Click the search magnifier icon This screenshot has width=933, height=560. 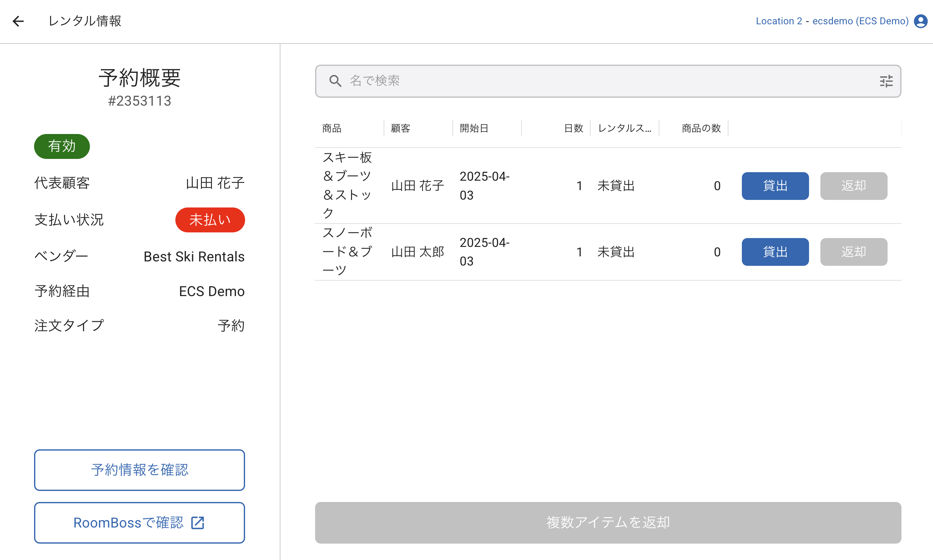coord(335,81)
